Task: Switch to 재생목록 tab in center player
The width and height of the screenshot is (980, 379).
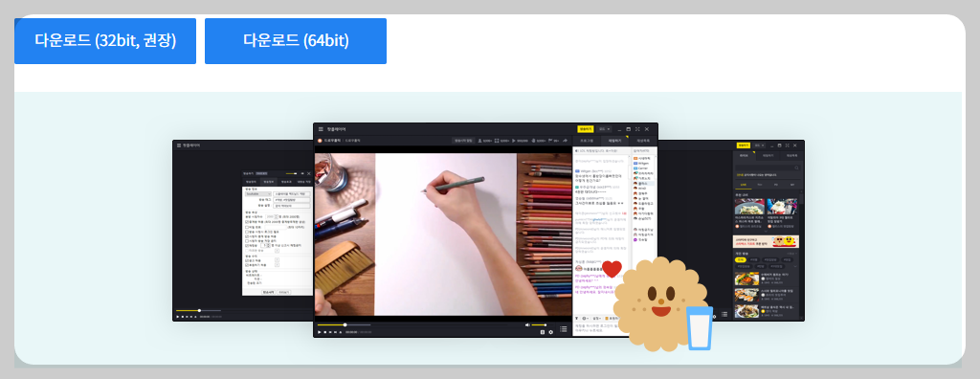Action: point(643,141)
